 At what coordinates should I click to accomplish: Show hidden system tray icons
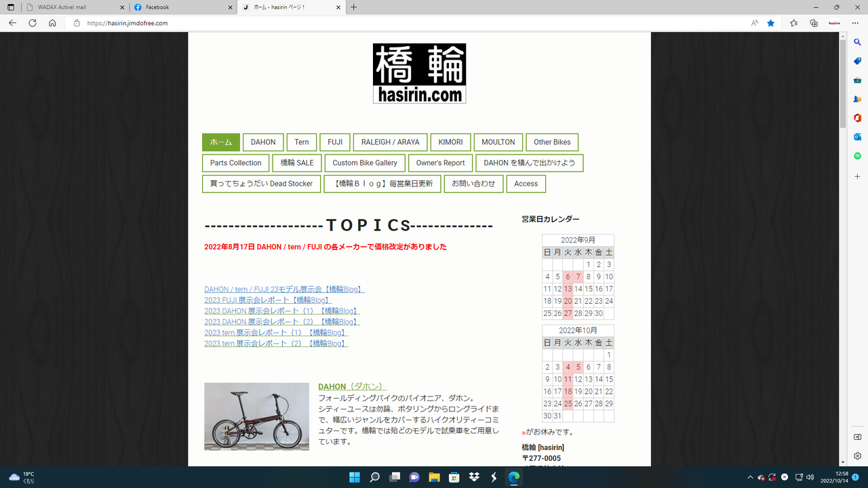click(749, 477)
